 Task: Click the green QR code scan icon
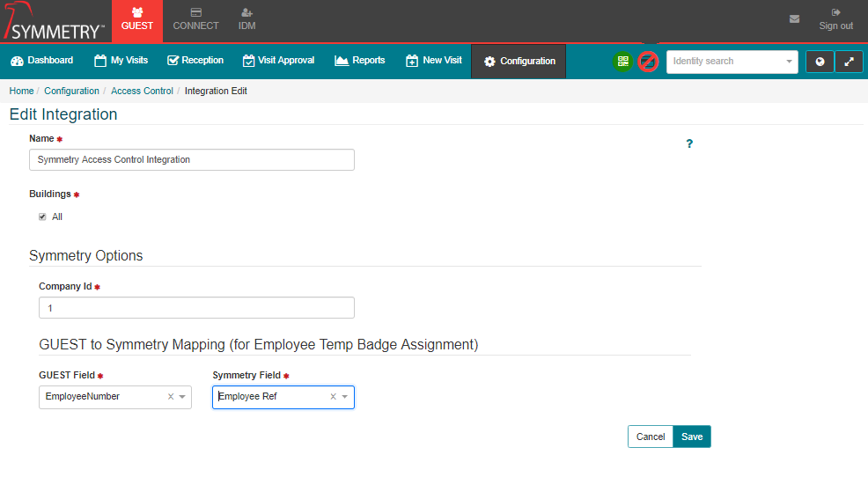(x=622, y=62)
